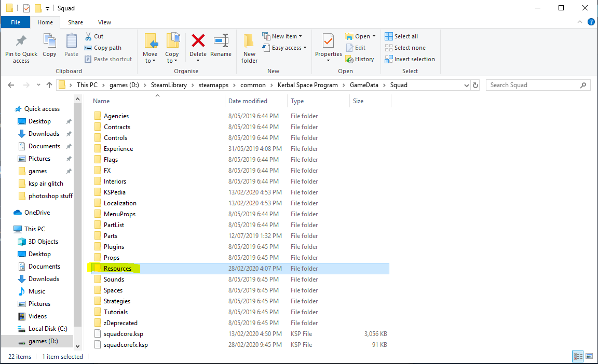
Task: Click the Move to icon
Action: pos(150,41)
